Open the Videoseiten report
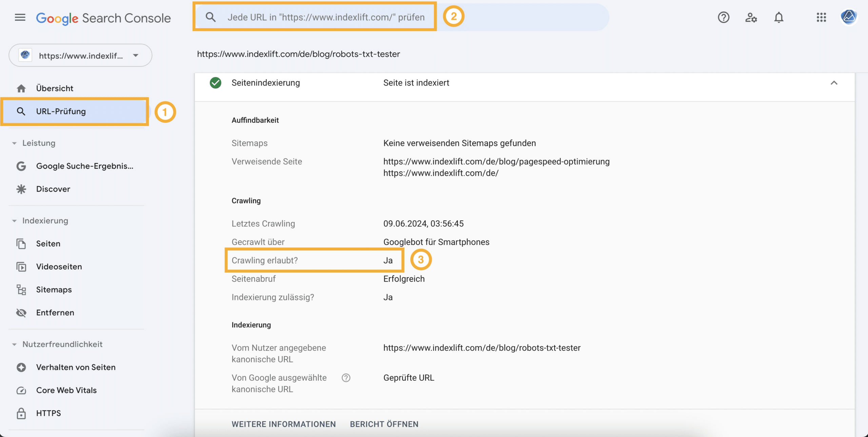Screen dimensions: 868x437 [59, 267]
